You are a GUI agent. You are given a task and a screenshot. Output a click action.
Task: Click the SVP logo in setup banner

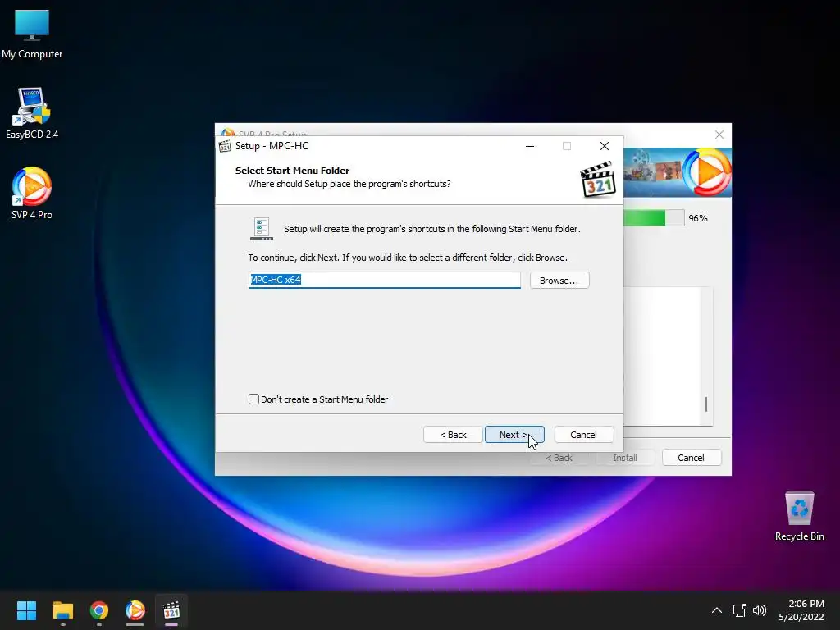706,172
